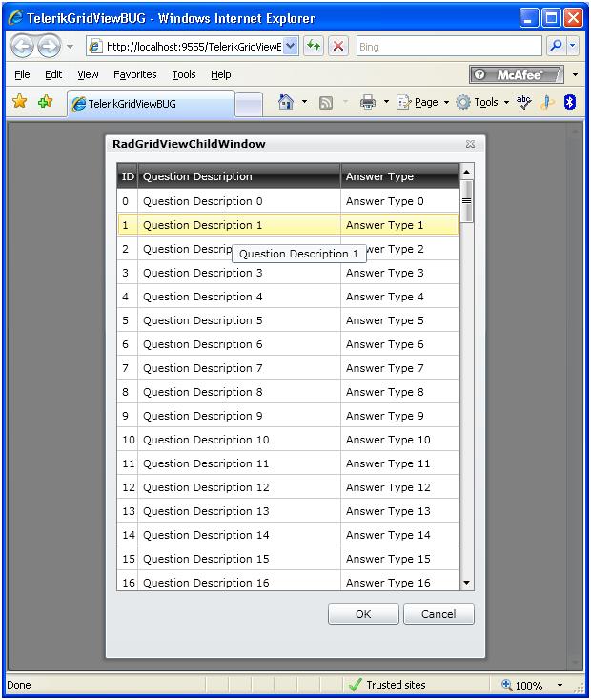
Task: Click cell Answer Type 15
Action: [x=400, y=559]
